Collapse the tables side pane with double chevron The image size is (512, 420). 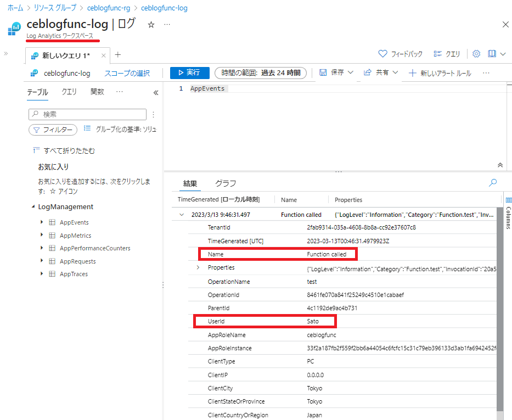pyautogui.click(x=156, y=93)
